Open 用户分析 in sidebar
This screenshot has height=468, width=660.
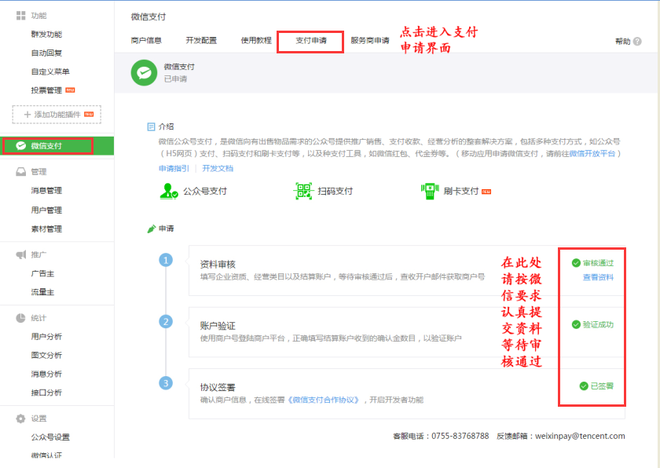point(46,336)
